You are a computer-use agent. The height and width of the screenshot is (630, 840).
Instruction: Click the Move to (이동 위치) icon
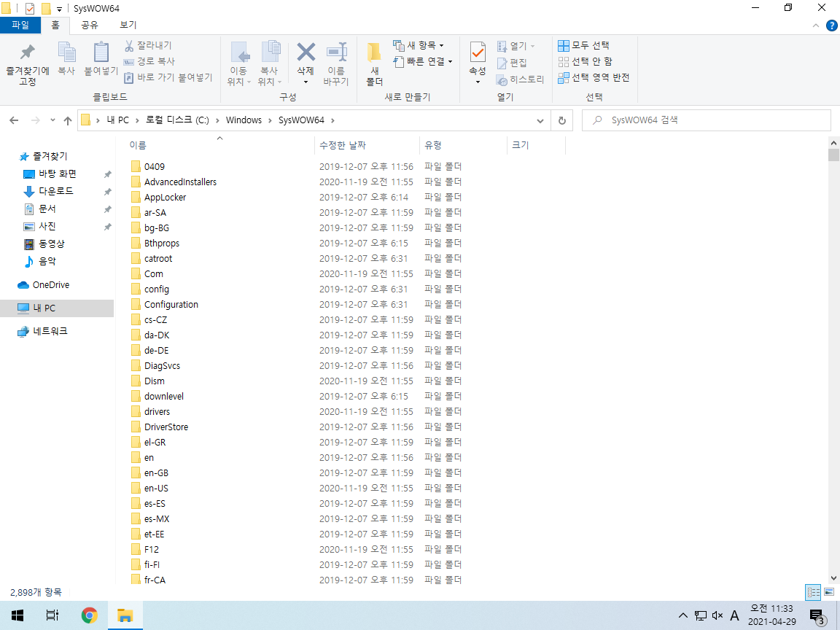239,53
